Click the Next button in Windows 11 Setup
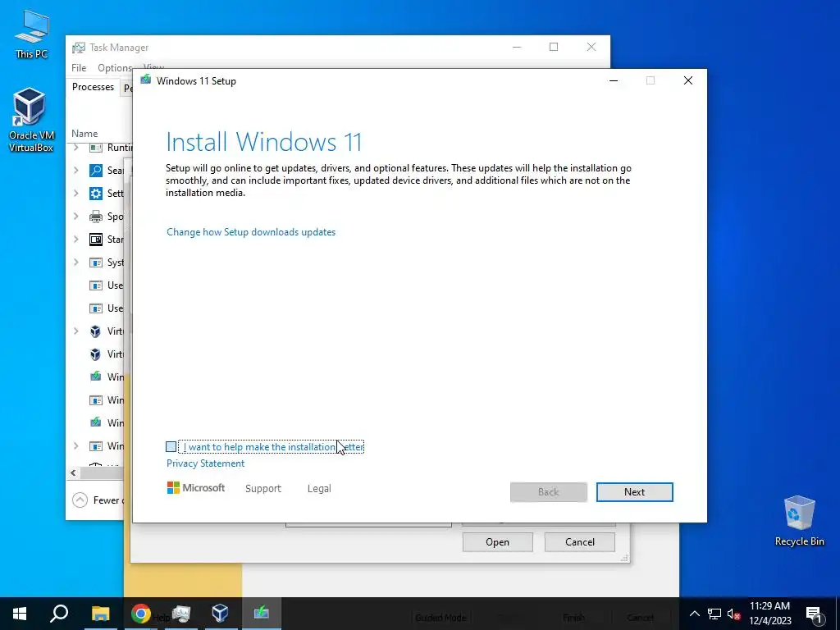This screenshot has height=630, width=840. tap(634, 492)
